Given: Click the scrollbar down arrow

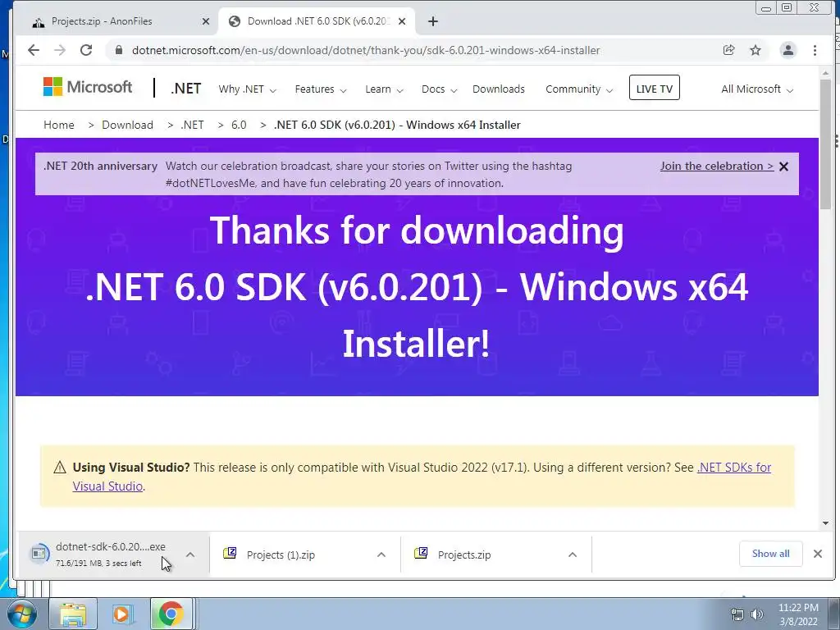Looking at the screenshot, I should tap(825, 523).
